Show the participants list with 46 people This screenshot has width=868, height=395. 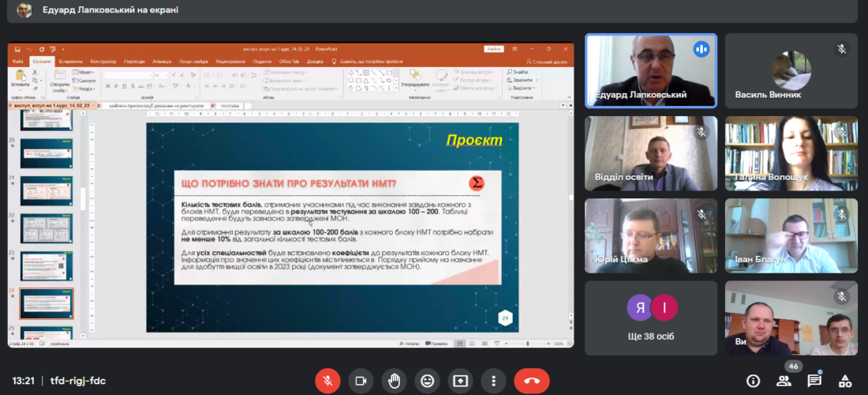pos(784,381)
